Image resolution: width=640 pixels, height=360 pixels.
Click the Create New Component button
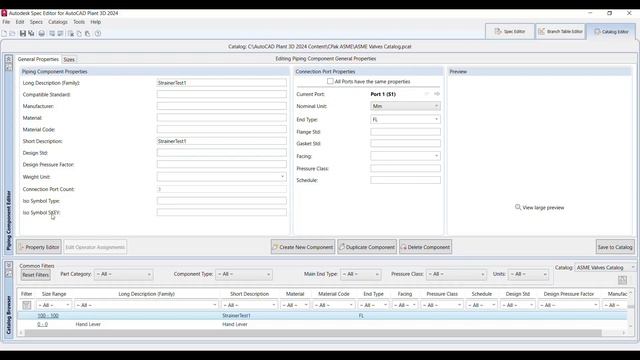303,247
